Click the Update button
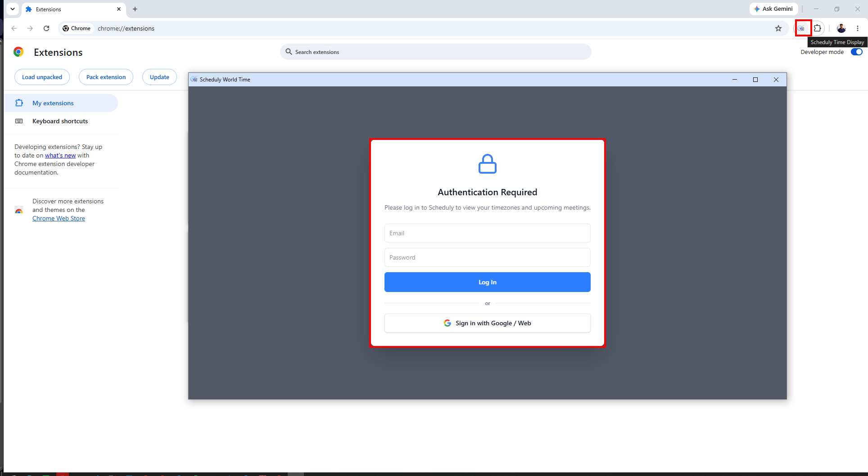Screen dimensions: 868x476 [159, 77]
